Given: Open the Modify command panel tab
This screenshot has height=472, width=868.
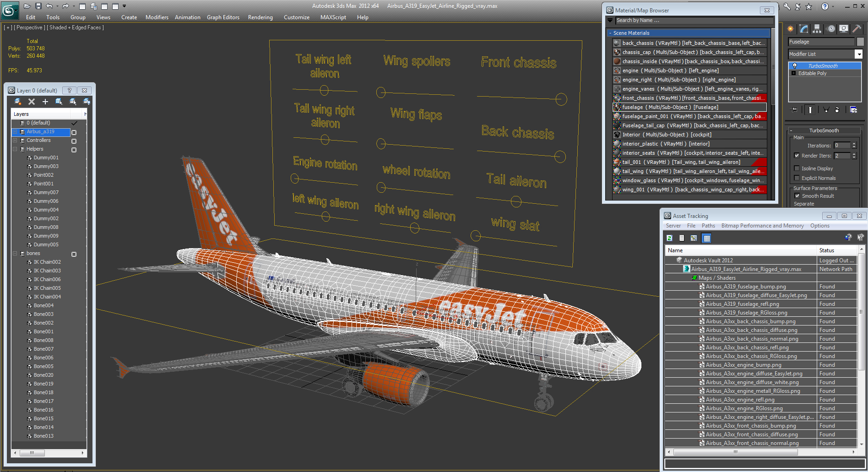Looking at the screenshot, I should 804,29.
